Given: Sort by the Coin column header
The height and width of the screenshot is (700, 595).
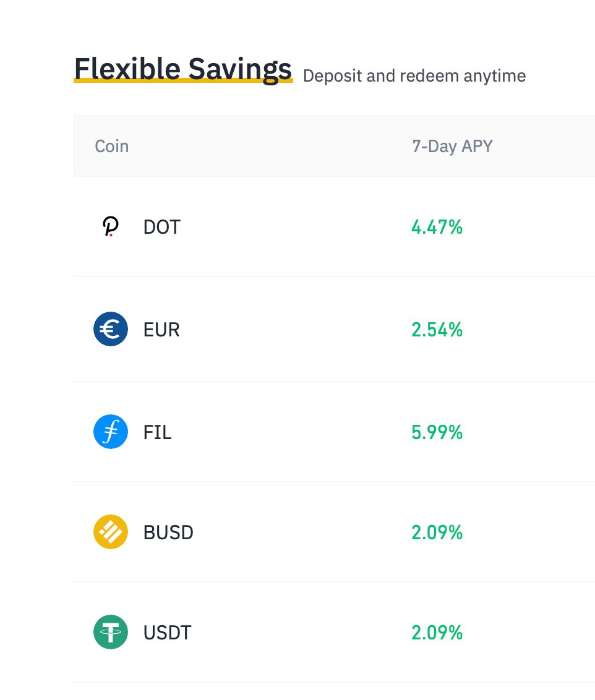Looking at the screenshot, I should (111, 147).
